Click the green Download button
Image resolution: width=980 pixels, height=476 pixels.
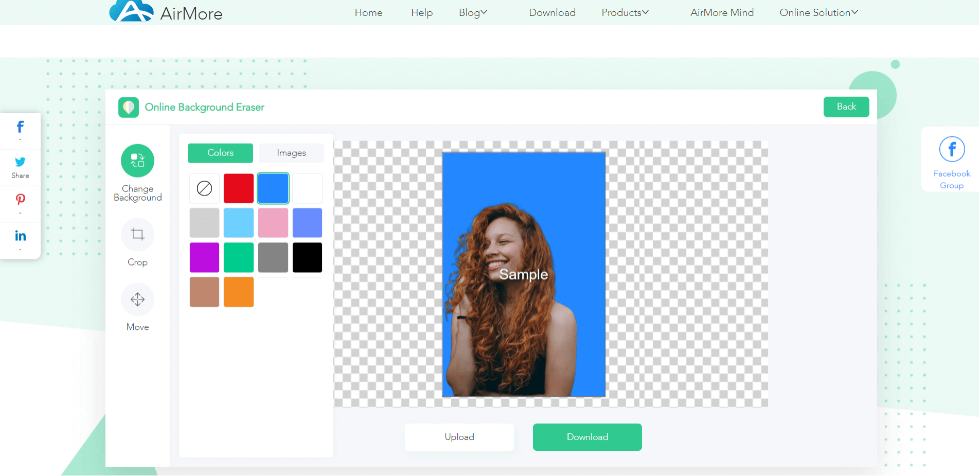(587, 437)
